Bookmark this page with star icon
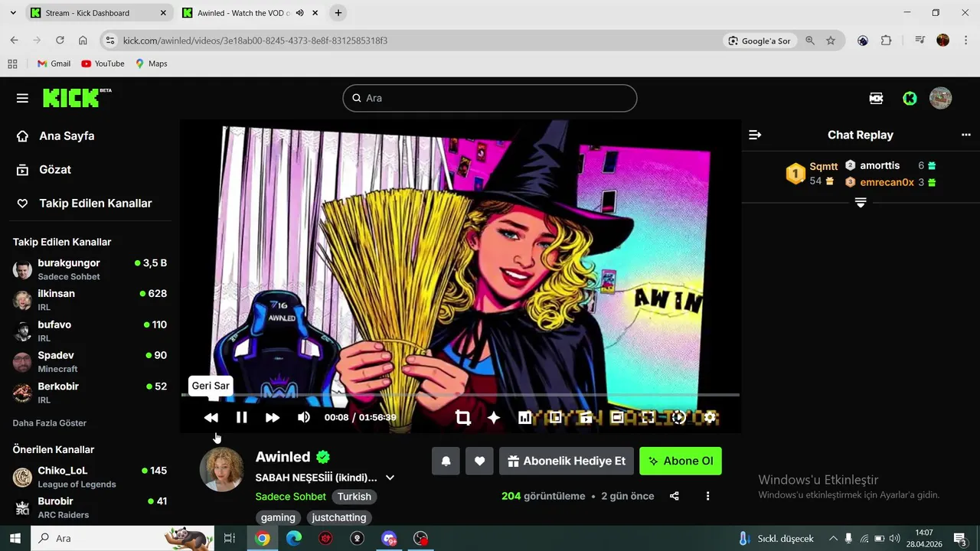Image resolution: width=980 pixels, height=551 pixels. [x=831, y=41]
